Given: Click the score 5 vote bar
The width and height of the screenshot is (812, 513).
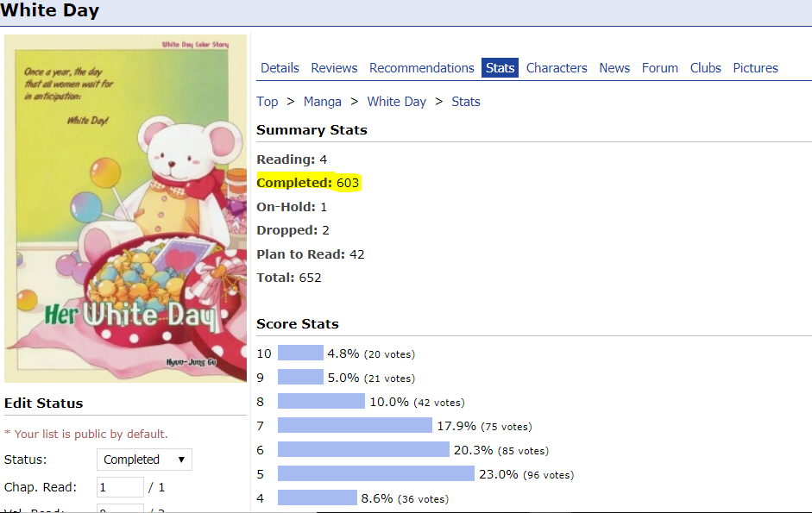Looking at the screenshot, I should [x=376, y=474].
